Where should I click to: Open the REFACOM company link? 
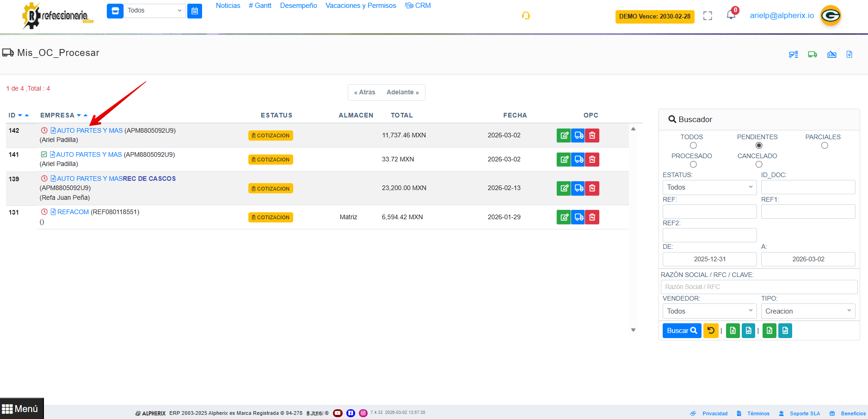(x=73, y=212)
